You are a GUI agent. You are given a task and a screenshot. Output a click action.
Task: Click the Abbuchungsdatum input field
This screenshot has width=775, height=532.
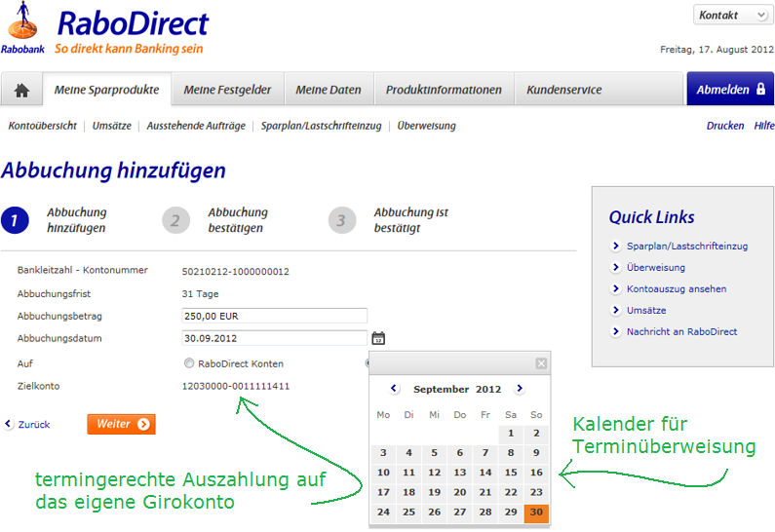click(x=274, y=338)
